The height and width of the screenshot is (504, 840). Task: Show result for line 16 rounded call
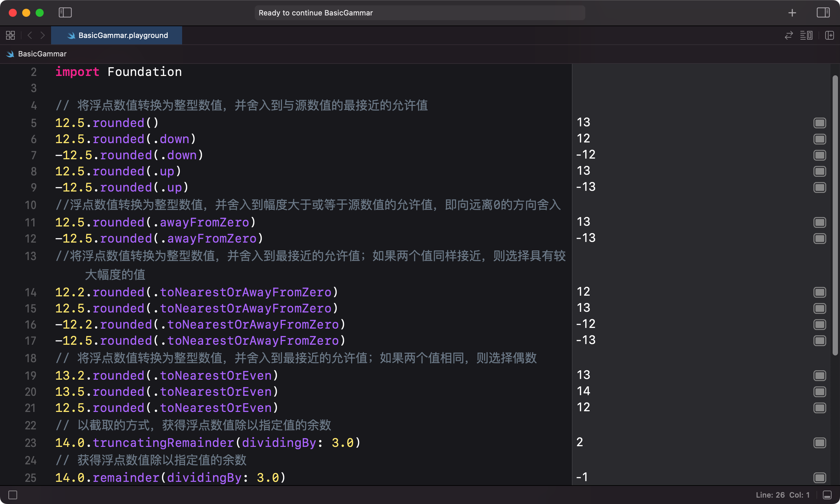pyautogui.click(x=820, y=324)
